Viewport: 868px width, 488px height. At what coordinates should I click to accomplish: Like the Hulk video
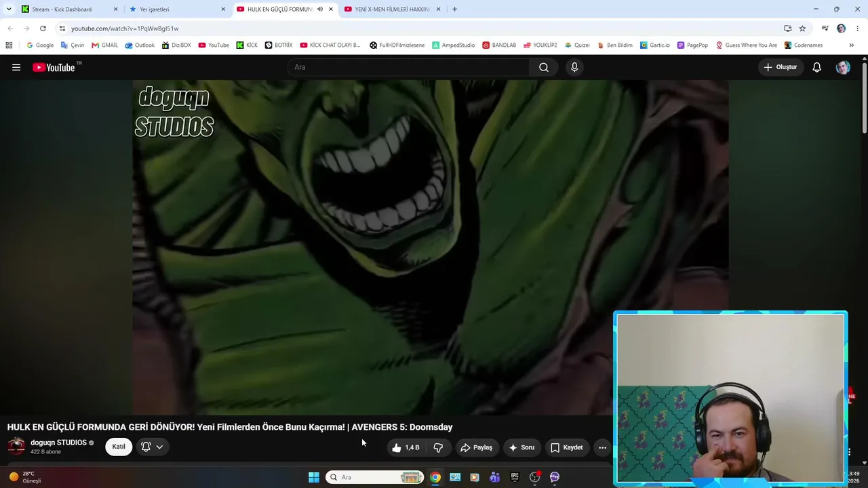[x=406, y=447]
